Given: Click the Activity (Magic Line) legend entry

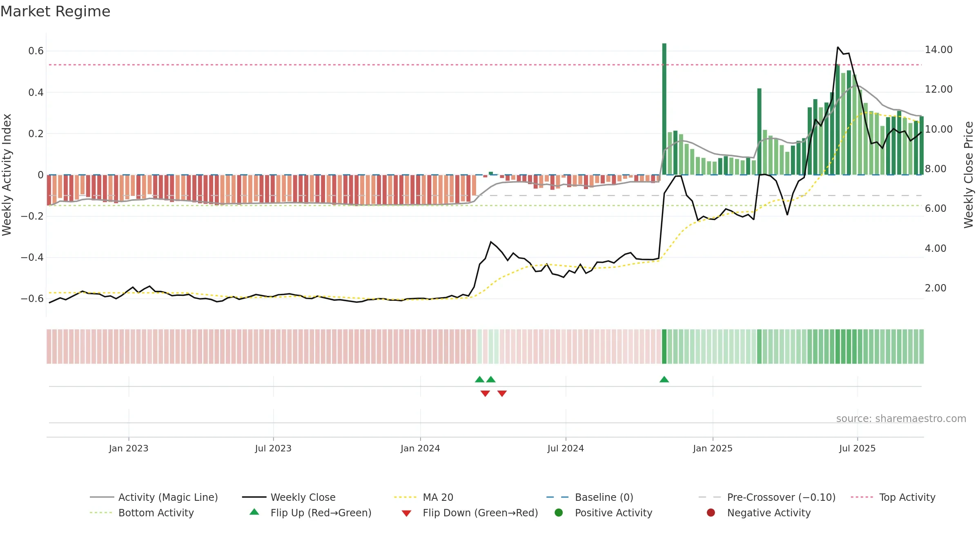Looking at the screenshot, I should (154, 497).
